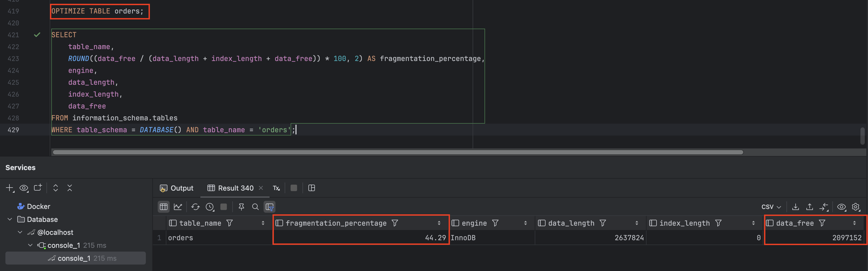868x271 pixels.
Task: Click the import data upload icon
Action: pos(809,207)
